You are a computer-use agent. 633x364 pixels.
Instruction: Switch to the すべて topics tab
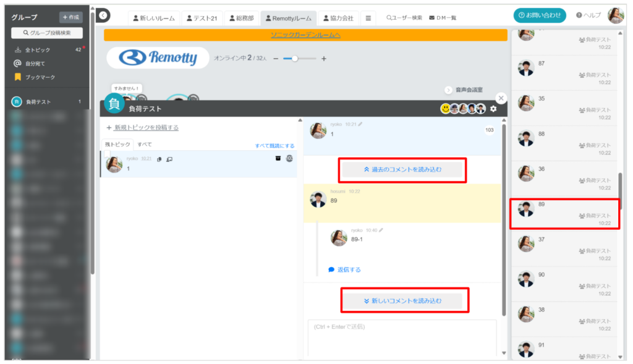point(145,145)
